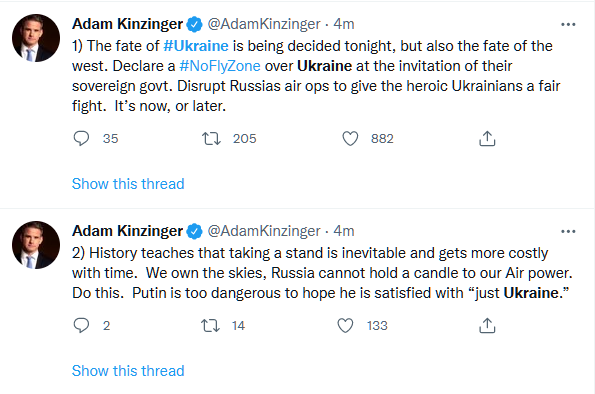Open Adam Kinzinger's avatar on second tweet
Viewport: 595px width, 394px height.
point(36,245)
